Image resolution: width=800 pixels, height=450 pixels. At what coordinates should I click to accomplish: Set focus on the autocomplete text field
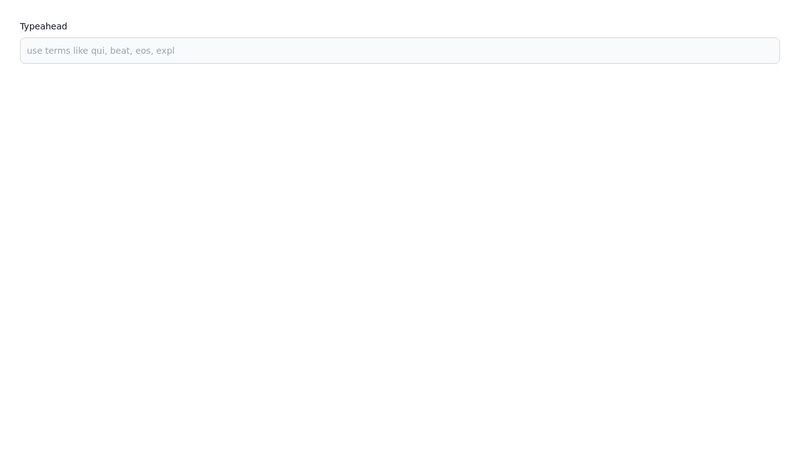pos(400,50)
